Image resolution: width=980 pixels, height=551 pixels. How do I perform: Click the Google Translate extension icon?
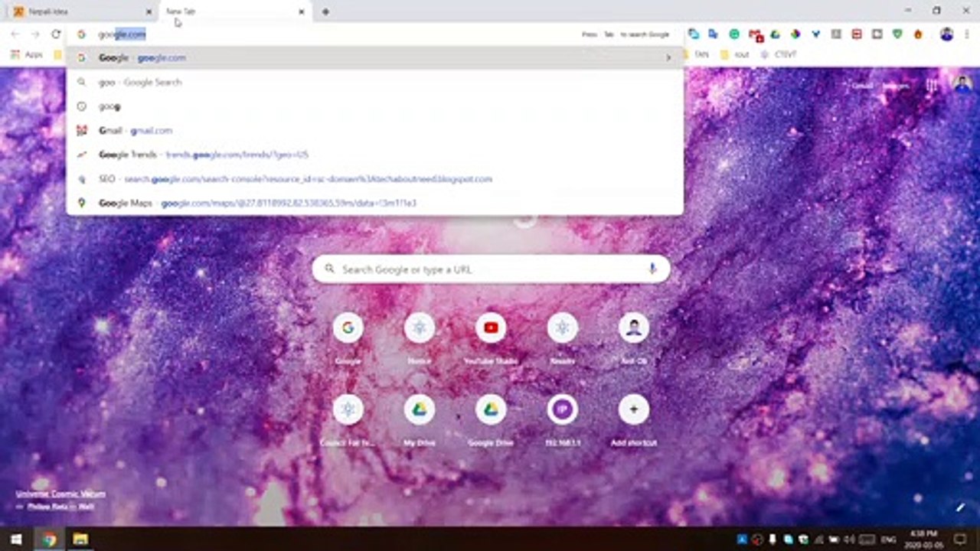pos(714,34)
